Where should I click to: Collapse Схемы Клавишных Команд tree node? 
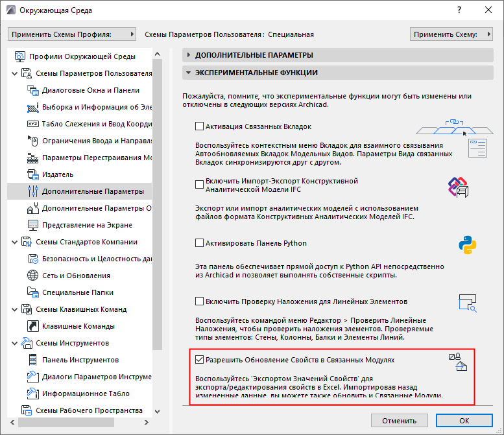14,310
